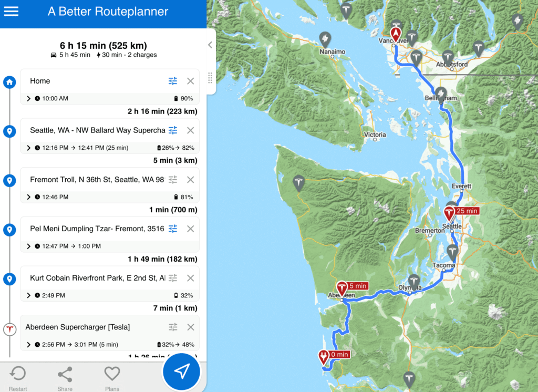Expand Ballard Way Supercharger stop details
The width and height of the screenshot is (538, 392).
[28, 148]
